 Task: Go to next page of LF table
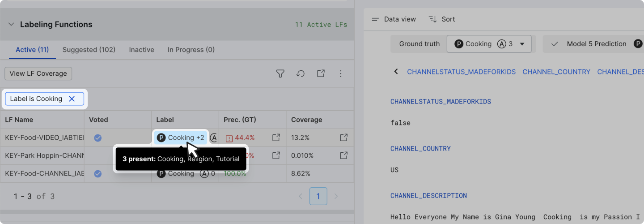point(336,196)
